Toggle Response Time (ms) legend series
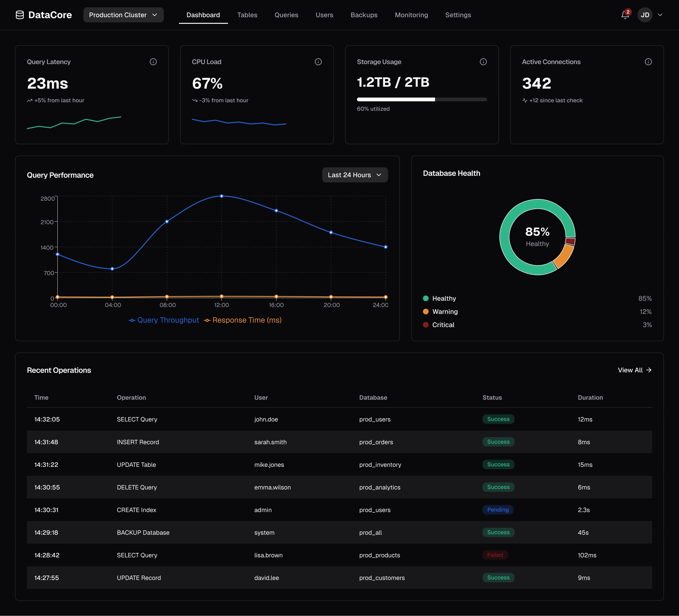This screenshot has width=679, height=616. click(243, 320)
